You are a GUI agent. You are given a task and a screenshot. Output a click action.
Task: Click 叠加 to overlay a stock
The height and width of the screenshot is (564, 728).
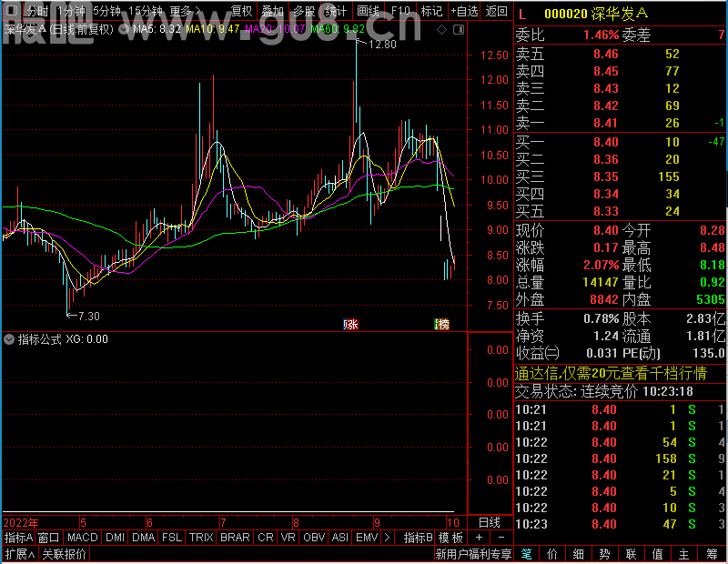272,11
